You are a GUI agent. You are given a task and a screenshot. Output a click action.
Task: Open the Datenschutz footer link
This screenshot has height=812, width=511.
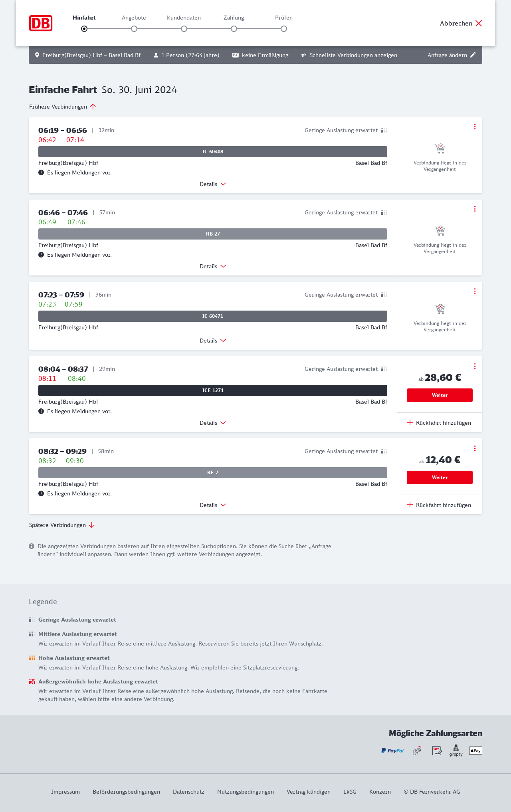pyautogui.click(x=188, y=792)
